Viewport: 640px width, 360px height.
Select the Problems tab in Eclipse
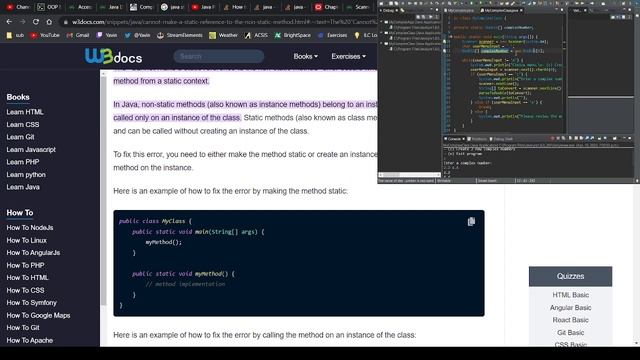477,139
